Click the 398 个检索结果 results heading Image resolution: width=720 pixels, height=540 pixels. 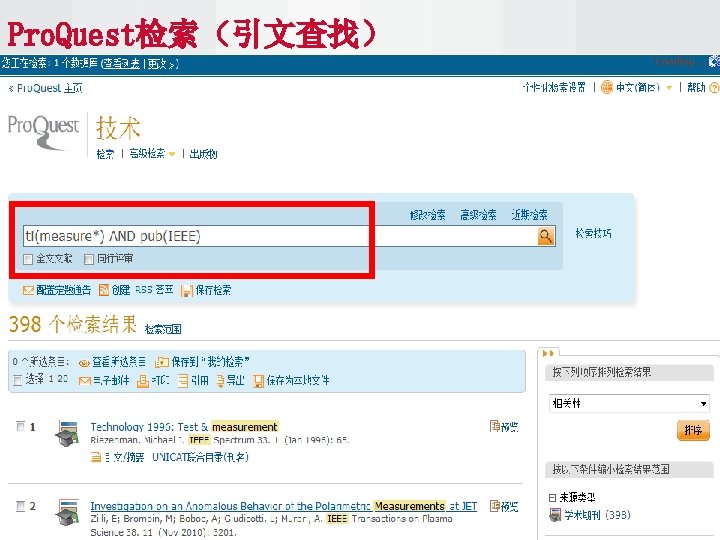[73, 324]
